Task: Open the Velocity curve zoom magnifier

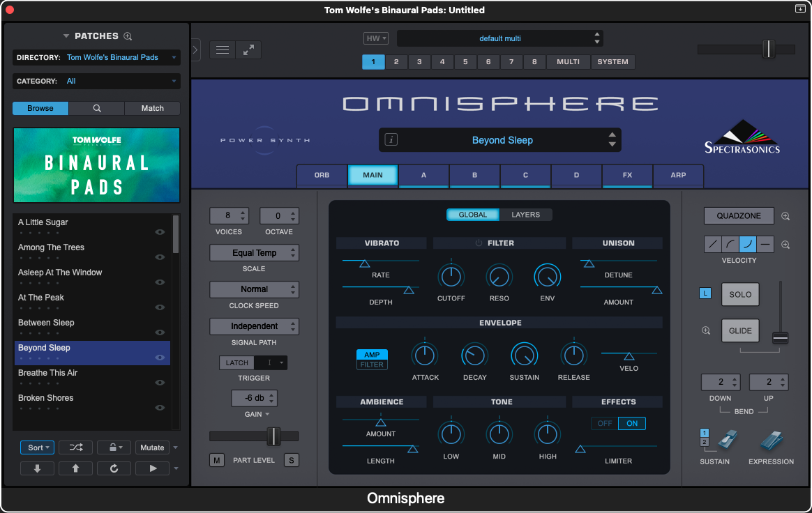Action: pos(785,245)
